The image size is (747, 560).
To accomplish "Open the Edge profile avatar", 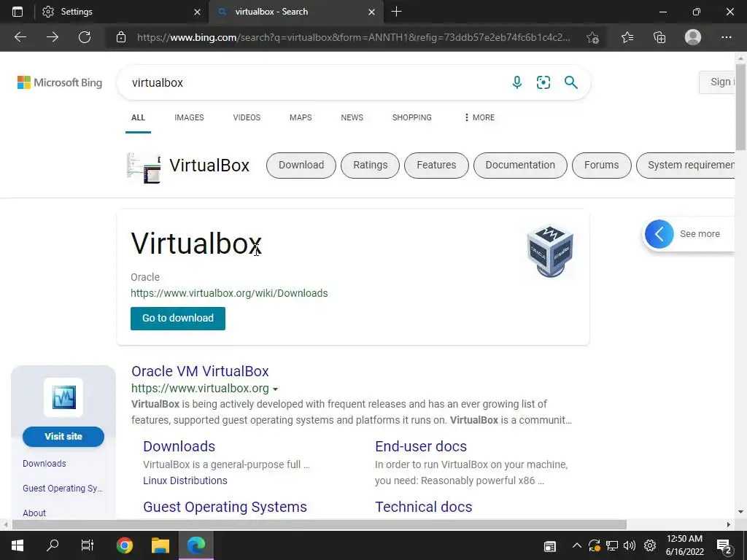I will tap(693, 37).
